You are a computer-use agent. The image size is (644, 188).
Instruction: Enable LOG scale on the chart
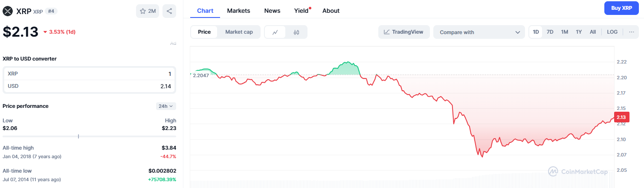click(x=612, y=32)
